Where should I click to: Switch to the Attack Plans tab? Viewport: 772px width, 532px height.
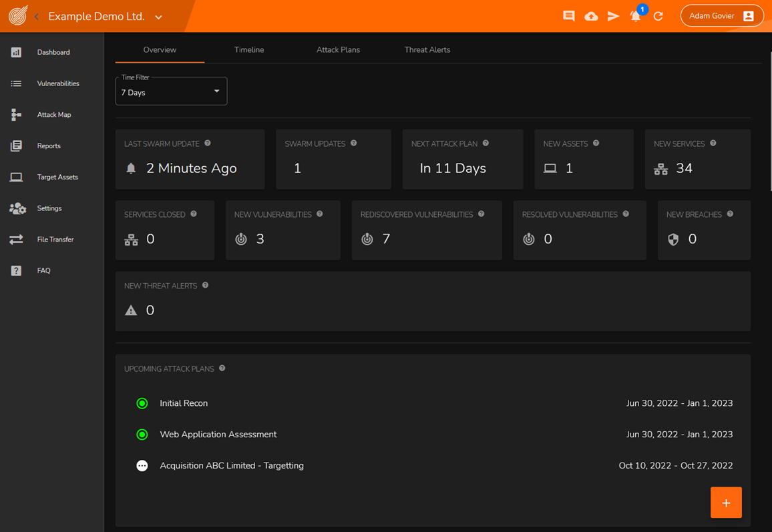(338, 49)
